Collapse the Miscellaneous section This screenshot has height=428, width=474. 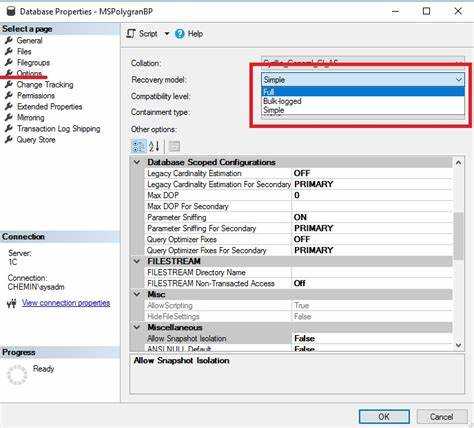pos(137,327)
